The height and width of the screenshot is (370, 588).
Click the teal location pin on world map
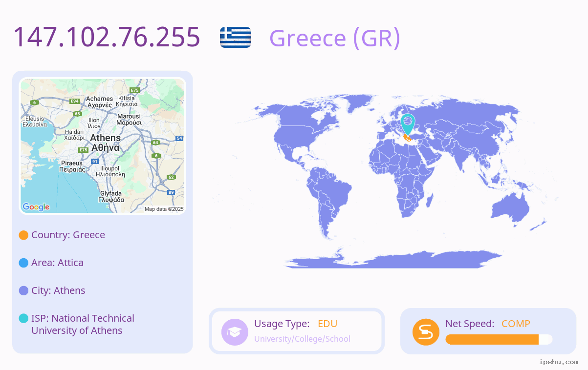[x=408, y=124]
